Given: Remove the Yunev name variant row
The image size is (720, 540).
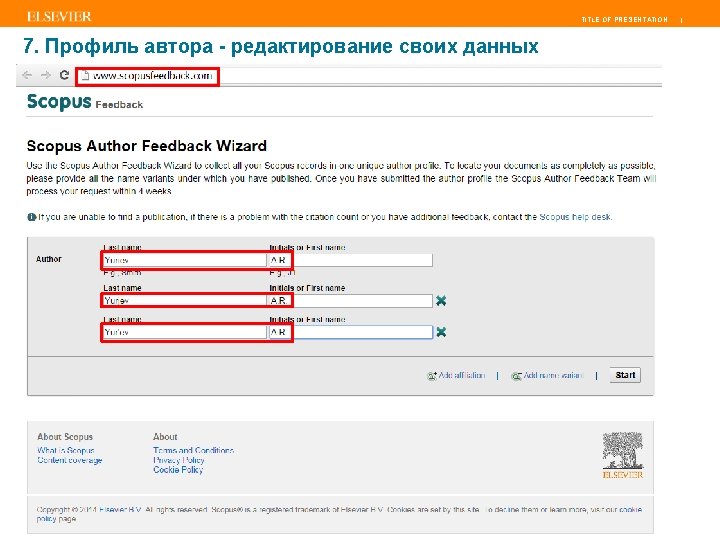Looking at the screenshot, I should (441, 301).
